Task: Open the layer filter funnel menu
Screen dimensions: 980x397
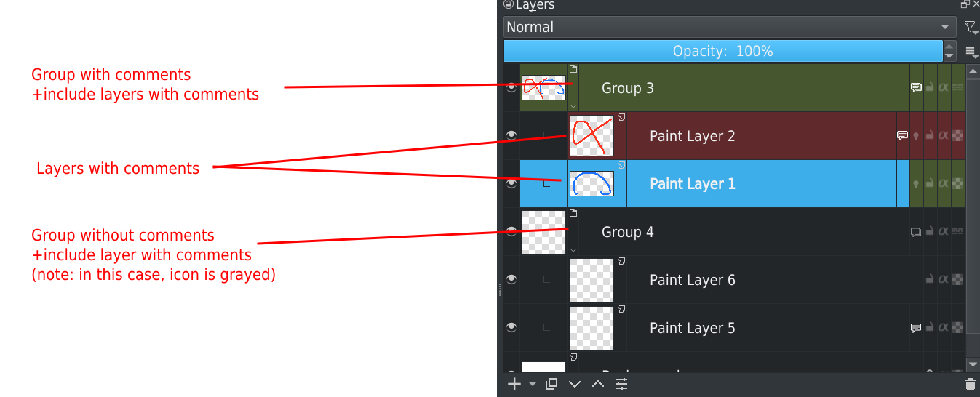Action: 971,28
